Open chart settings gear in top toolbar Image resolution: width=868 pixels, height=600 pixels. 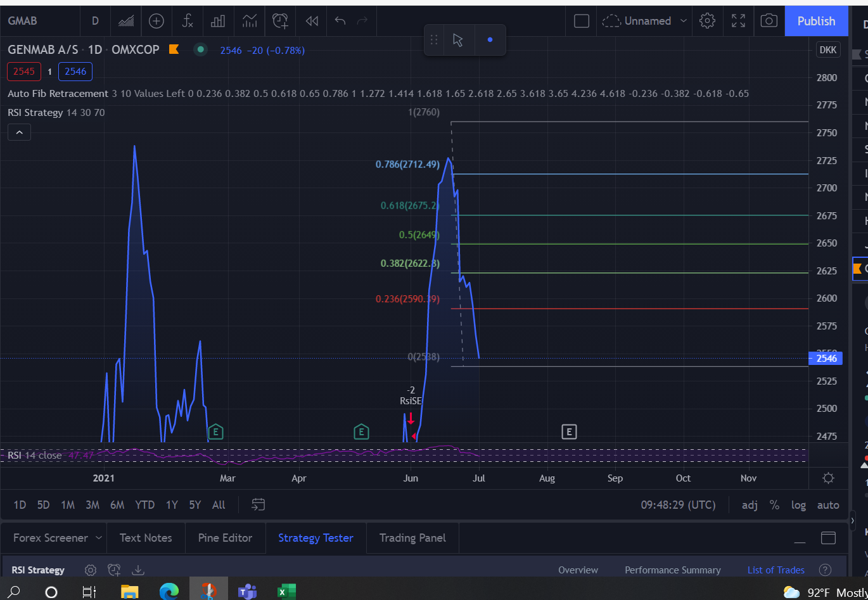click(x=707, y=21)
